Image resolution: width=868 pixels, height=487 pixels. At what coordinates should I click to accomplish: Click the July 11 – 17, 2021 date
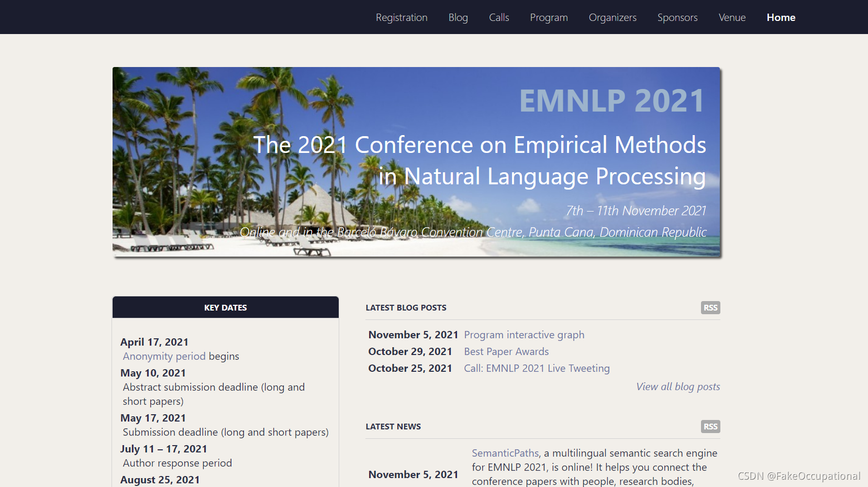tap(164, 449)
